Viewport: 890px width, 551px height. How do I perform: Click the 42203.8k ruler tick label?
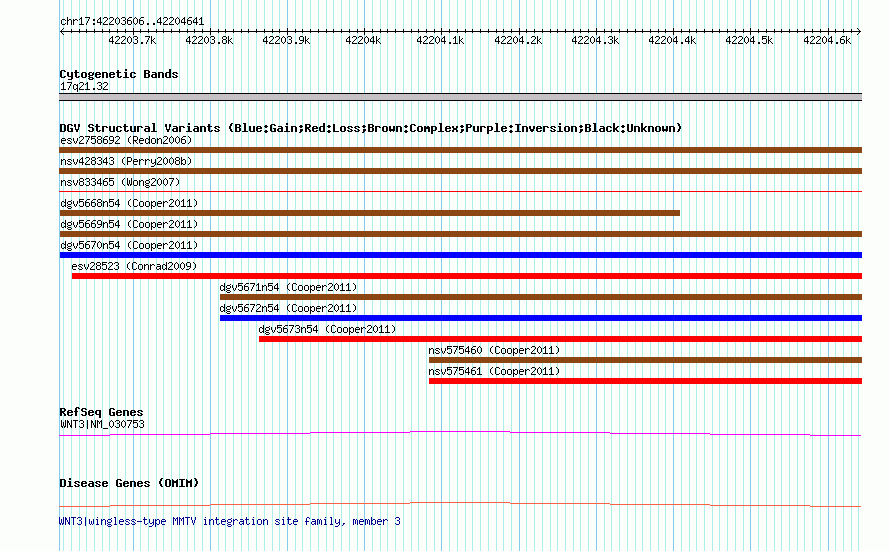pos(209,40)
